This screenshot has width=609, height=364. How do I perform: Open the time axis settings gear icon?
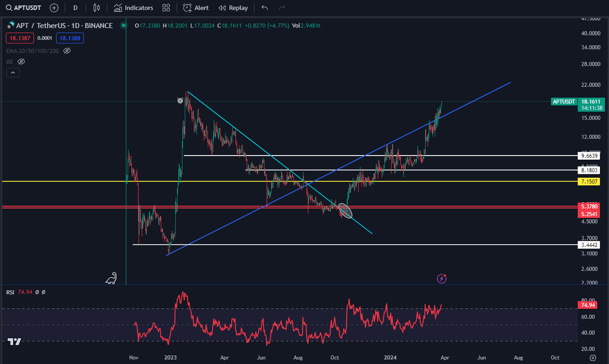pos(592,358)
